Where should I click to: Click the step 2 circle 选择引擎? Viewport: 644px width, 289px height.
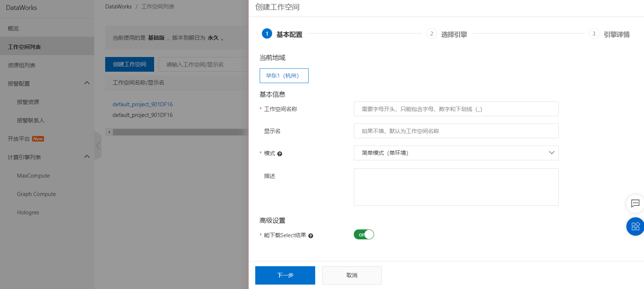click(432, 33)
